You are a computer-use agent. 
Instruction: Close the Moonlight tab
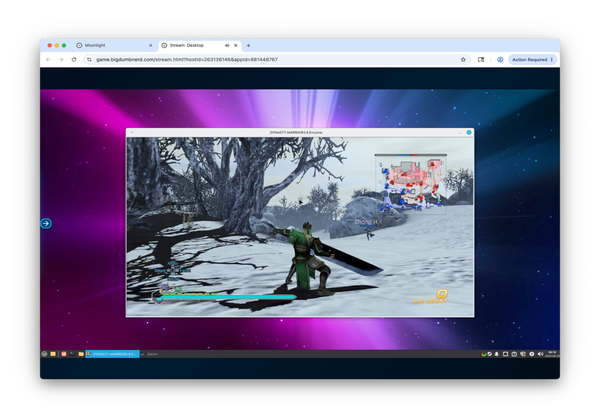click(x=150, y=45)
